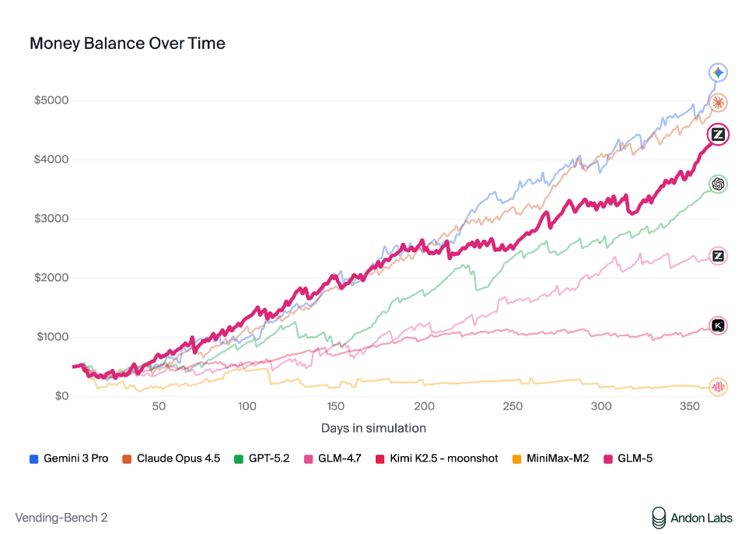The image size is (756, 534).
Task: Toggle the Claude Opus 4.5 legend label
Action: (x=178, y=458)
